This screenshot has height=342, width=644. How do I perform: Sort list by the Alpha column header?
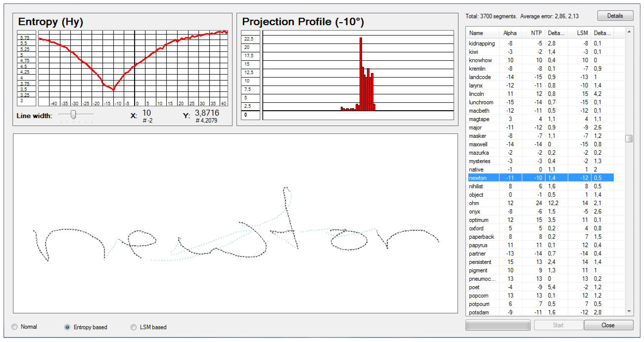tap(510, 33)
